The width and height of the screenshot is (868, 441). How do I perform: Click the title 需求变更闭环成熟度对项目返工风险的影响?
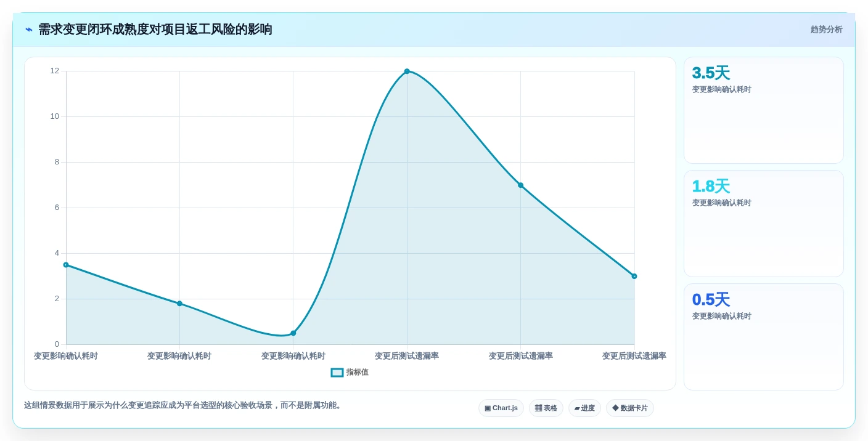click(155, 30)
